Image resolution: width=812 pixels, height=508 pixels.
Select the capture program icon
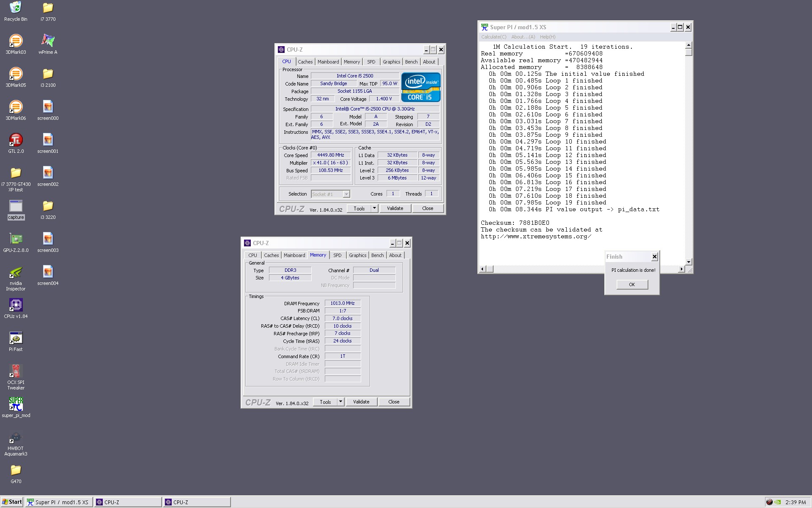[16, 210]
